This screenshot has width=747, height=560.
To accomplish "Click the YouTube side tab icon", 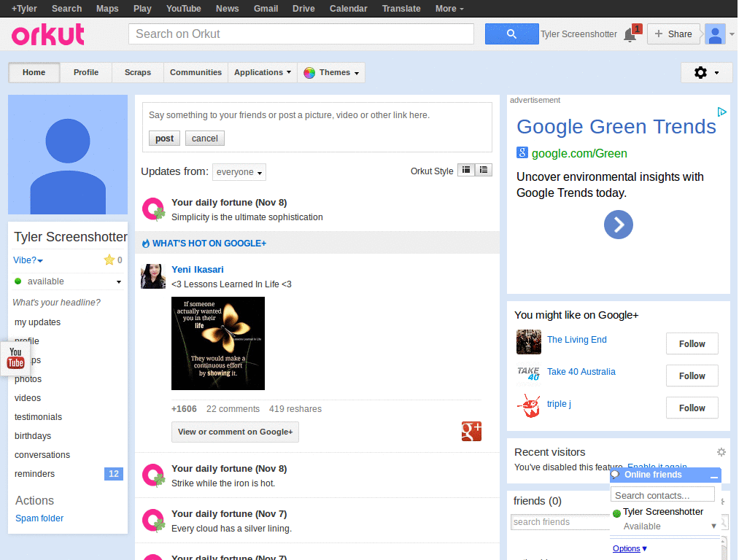I will click(16, 358).
